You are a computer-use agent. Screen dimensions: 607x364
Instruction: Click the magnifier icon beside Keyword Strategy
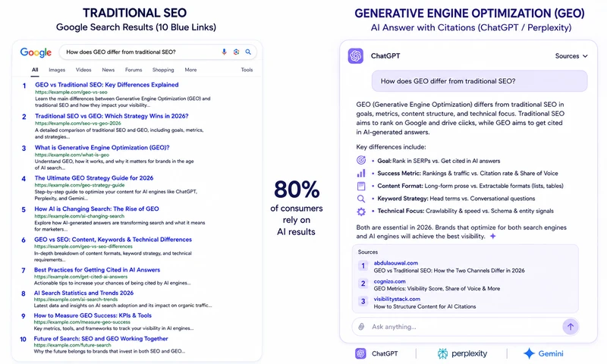pyautogui.click(x=361, y=199)
